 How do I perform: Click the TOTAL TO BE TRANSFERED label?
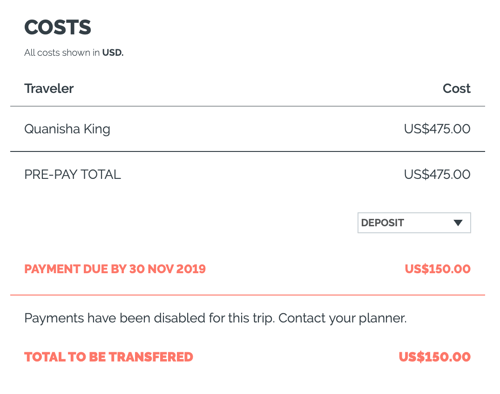[x=109, y=357]
